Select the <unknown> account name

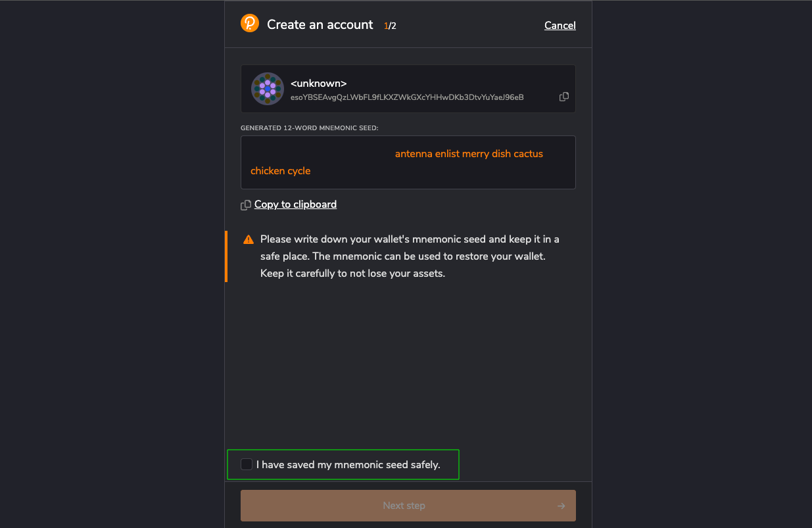pyautogui.click(x=318, y=84)
